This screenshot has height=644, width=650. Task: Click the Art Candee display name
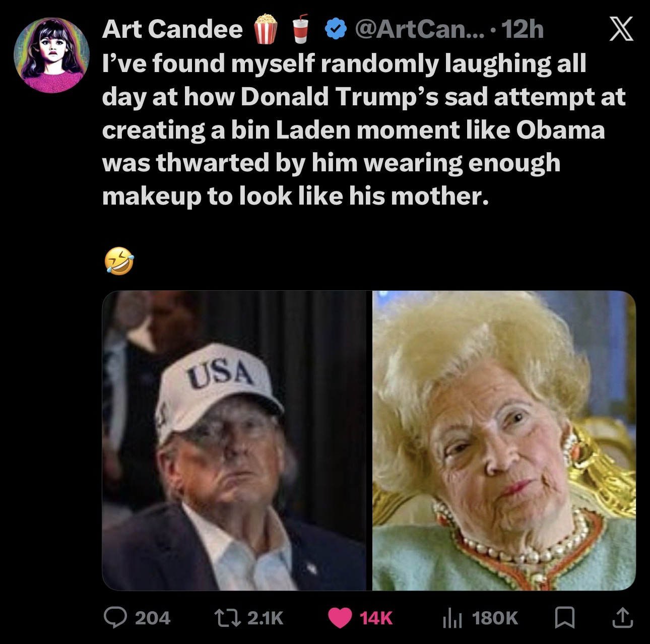(172, 29)
